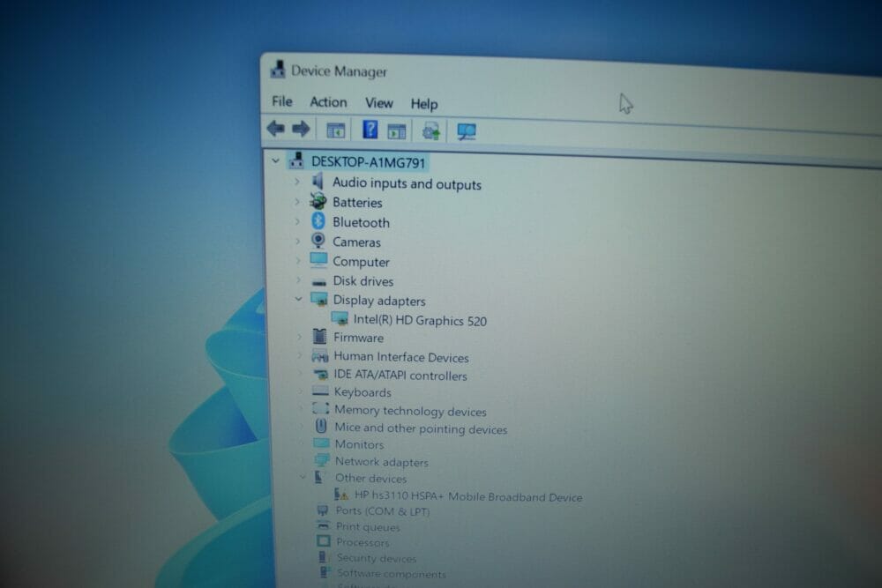The width and height of the screenshot is (882, 588).
Task: Collapse the Display adapters chevron
Action: (x=299, y=299)
